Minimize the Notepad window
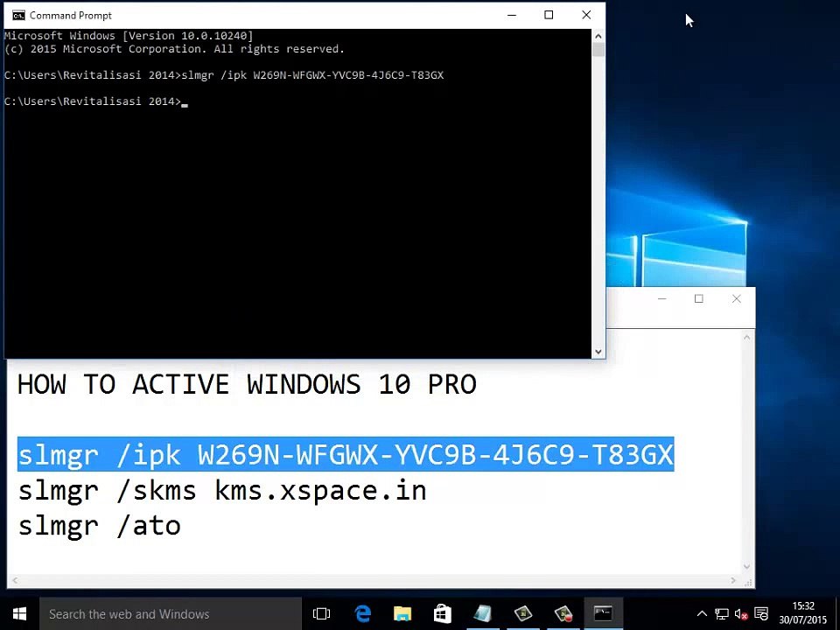Screen dimensions: 840x630 point(662,299)
